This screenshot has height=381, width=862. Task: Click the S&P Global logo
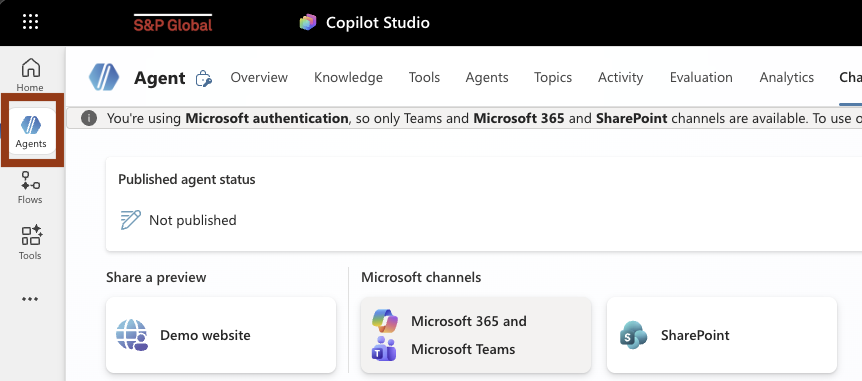point(173,23)
